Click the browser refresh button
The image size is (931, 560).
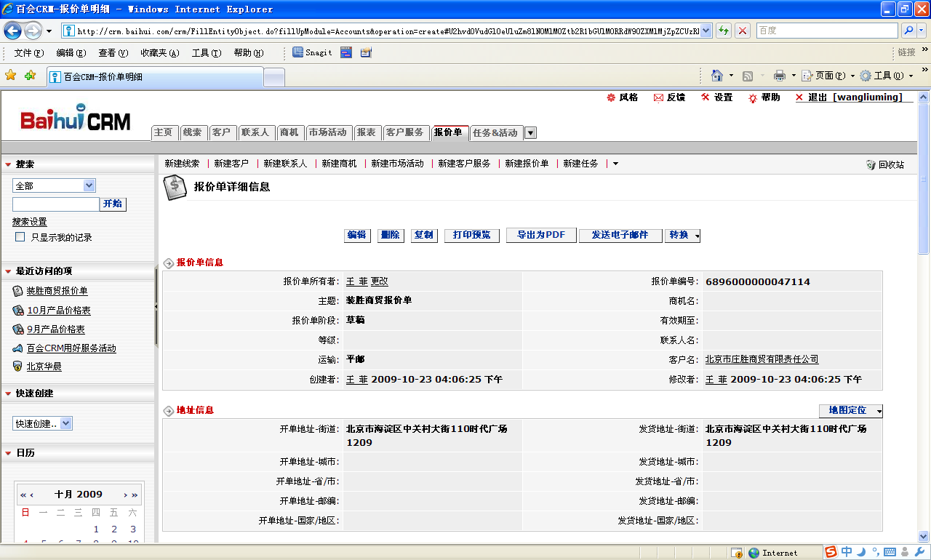point(724,31)
